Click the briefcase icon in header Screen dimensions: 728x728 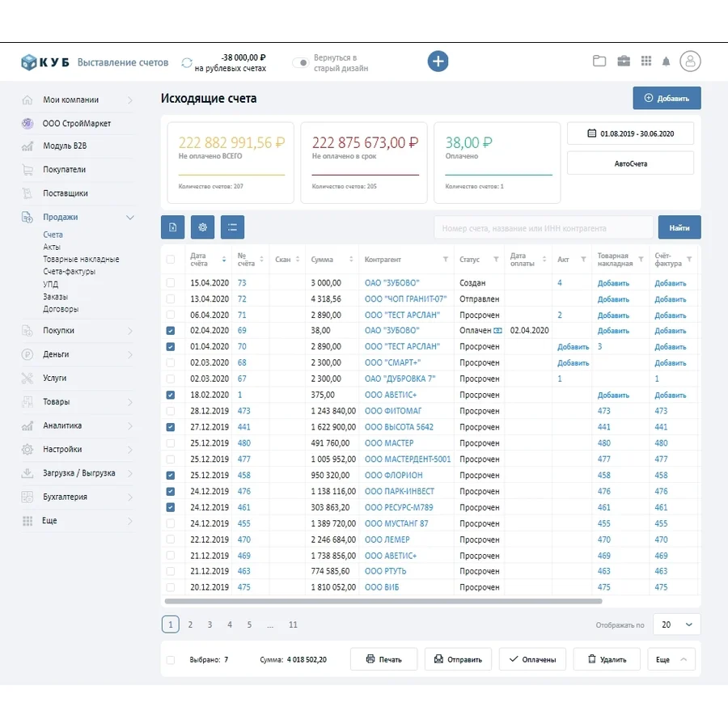click(x=624, y=61)
